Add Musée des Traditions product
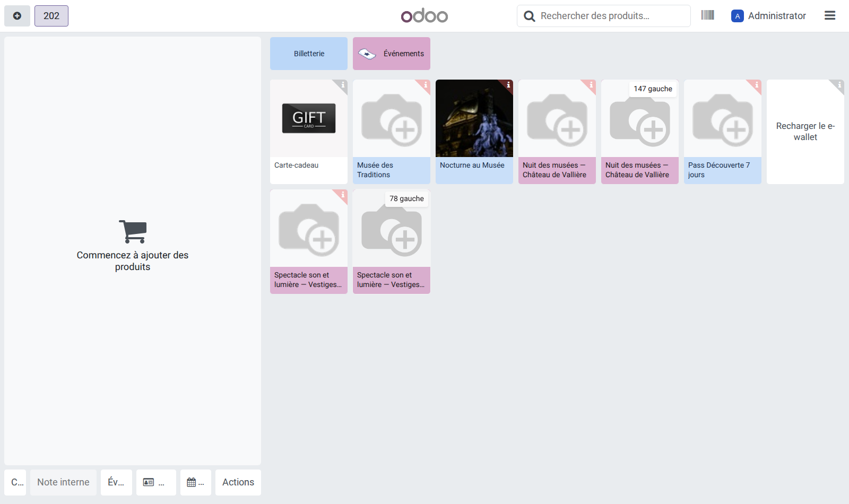 (392, 132)
